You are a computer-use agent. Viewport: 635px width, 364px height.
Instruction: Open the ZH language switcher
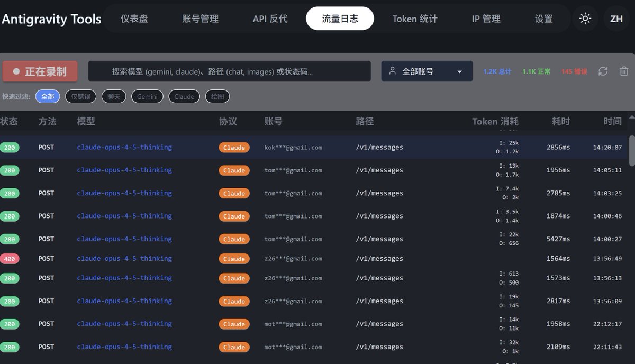point(616,19)
